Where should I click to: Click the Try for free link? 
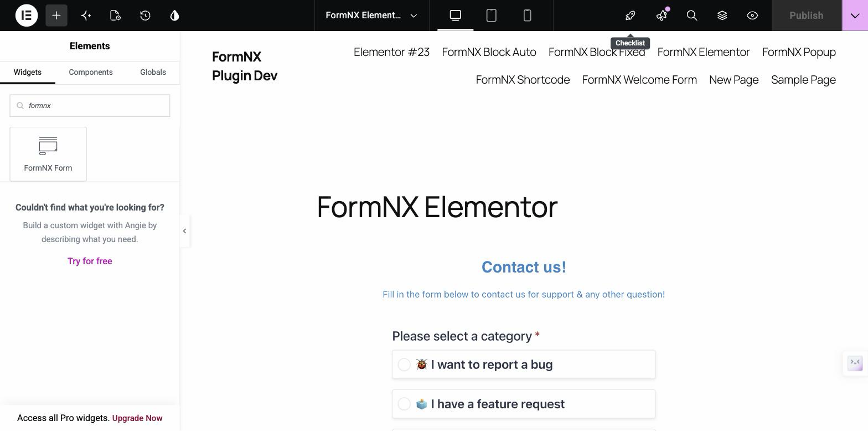click(x=90, y=261)
